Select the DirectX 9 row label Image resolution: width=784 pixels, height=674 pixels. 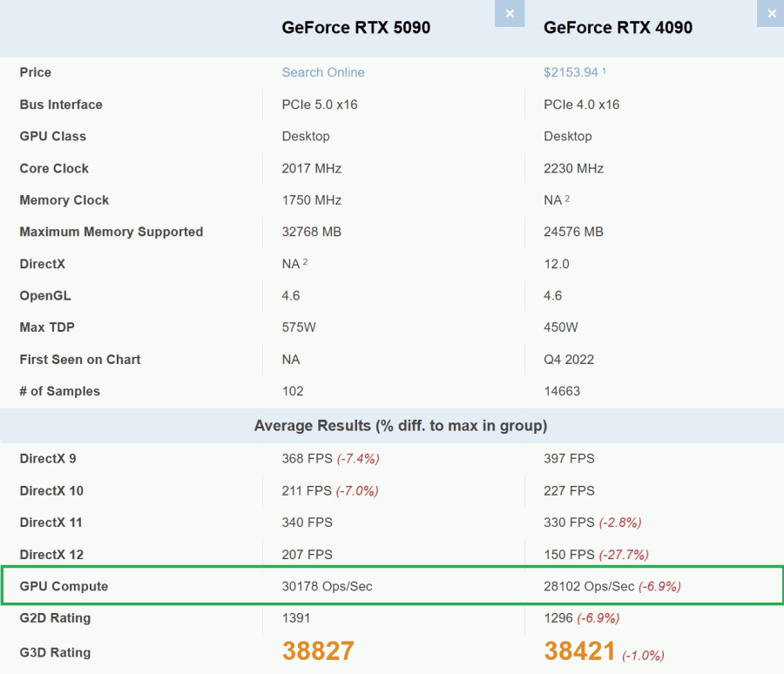click(x=48, y=459)
